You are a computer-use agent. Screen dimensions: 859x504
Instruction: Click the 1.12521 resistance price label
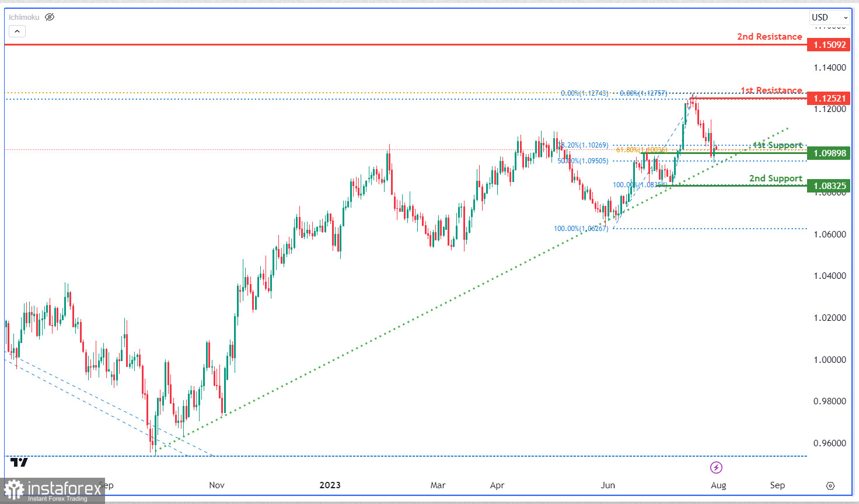[x=829, y=99]
